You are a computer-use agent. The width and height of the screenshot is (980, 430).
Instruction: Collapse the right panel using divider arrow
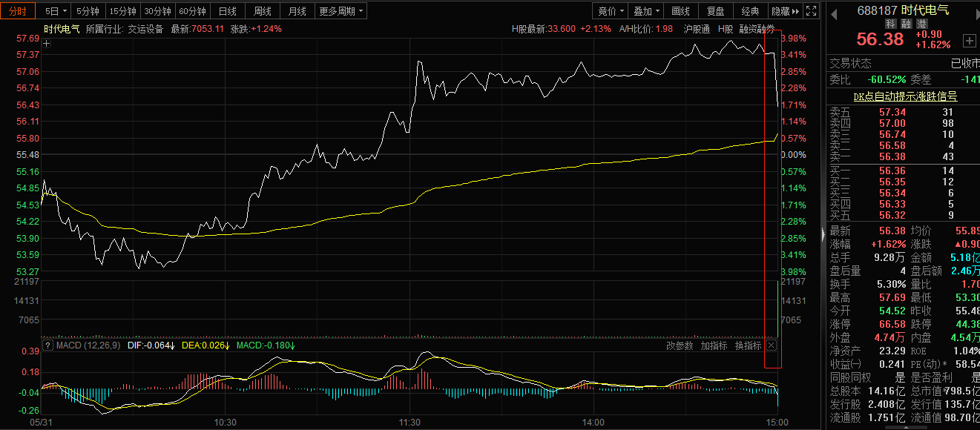coord(822,234)
